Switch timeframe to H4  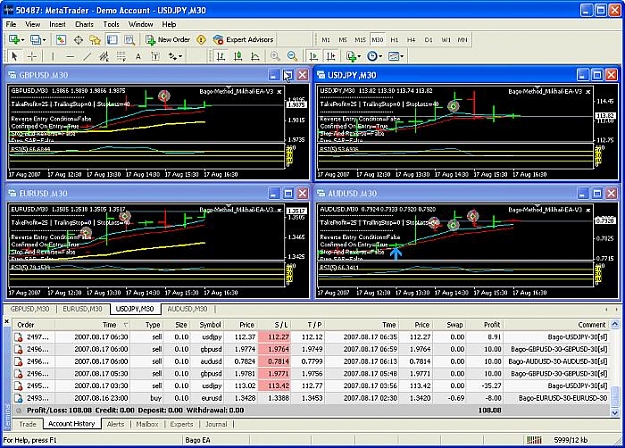click(x=411, y=40)
